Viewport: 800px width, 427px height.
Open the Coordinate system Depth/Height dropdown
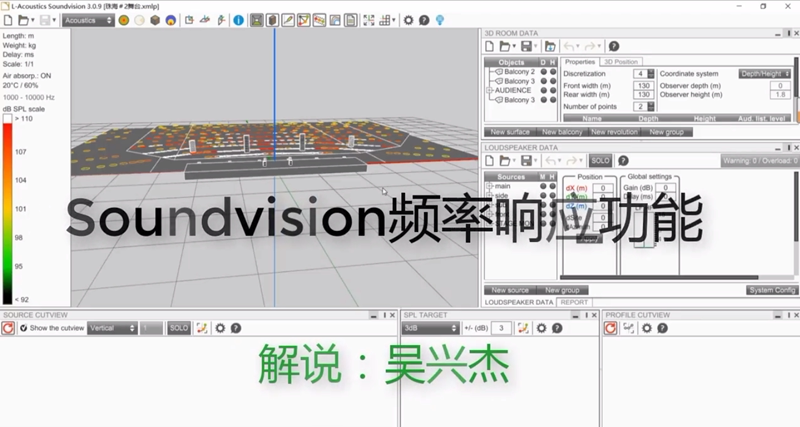765,74
